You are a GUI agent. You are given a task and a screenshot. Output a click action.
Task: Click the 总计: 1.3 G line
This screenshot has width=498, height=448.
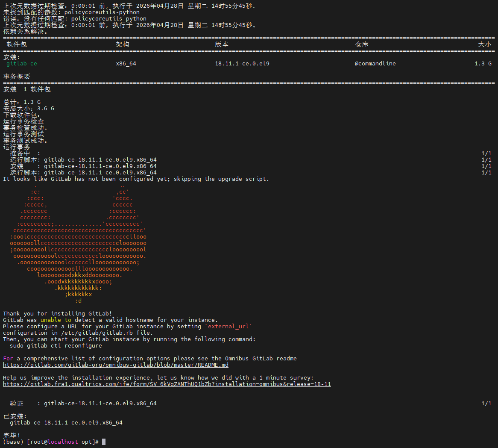[22, 102]
